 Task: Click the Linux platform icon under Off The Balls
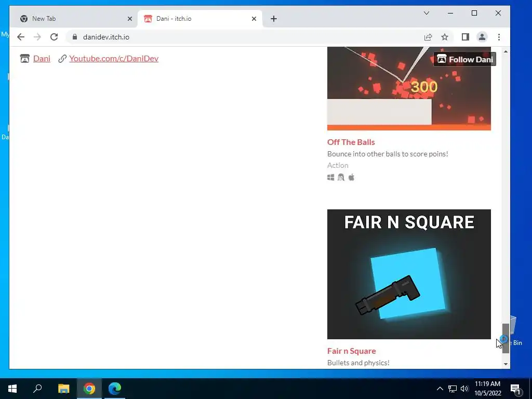point(341,178)
